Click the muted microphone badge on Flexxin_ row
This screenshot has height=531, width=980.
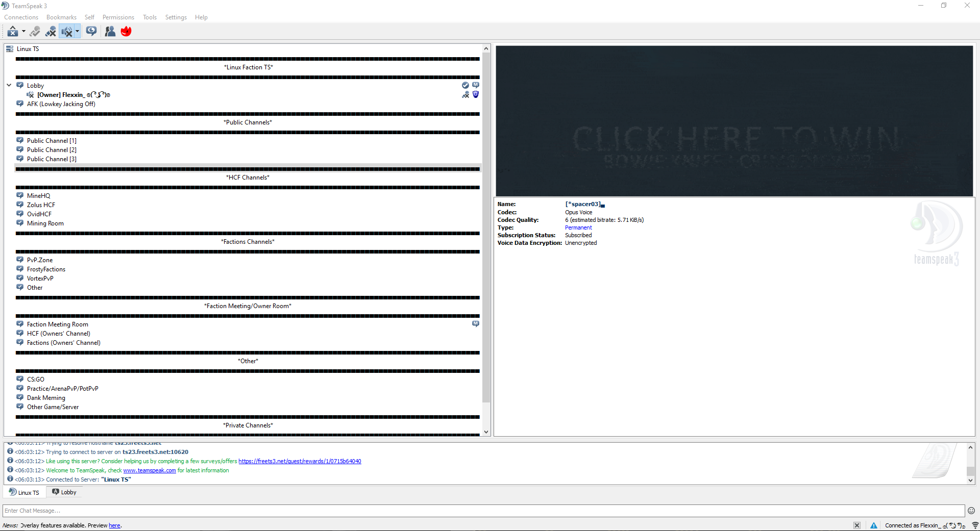click(465, 94)
